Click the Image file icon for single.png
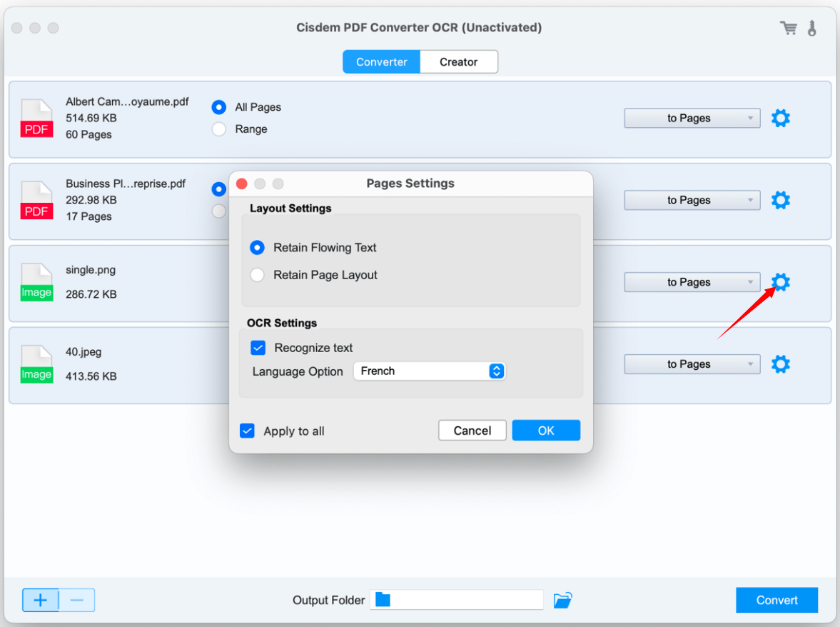Image resolution: width=840 pixels, height=627 pixels. 36,282
